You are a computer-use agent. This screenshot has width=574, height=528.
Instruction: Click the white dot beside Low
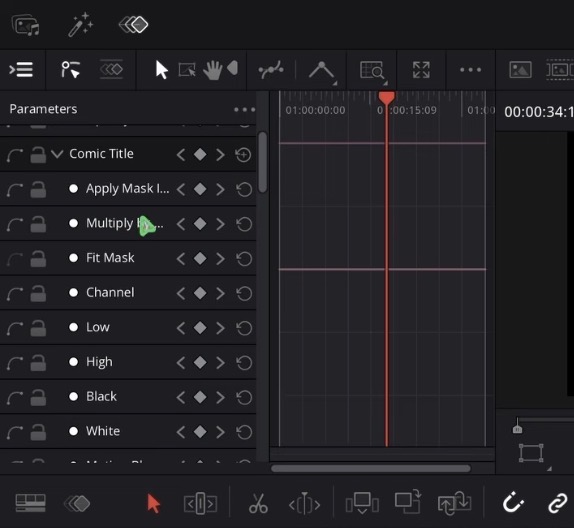(74, 327)
